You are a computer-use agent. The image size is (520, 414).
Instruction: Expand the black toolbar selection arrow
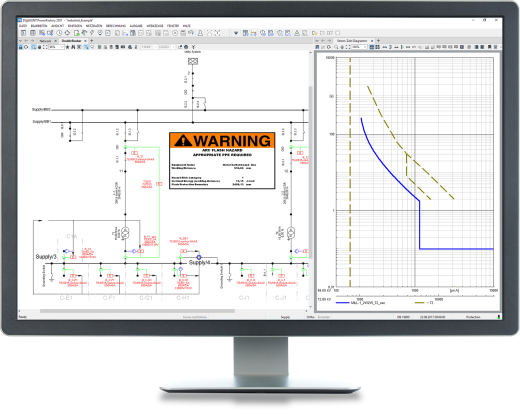click(x=236, y=33)
